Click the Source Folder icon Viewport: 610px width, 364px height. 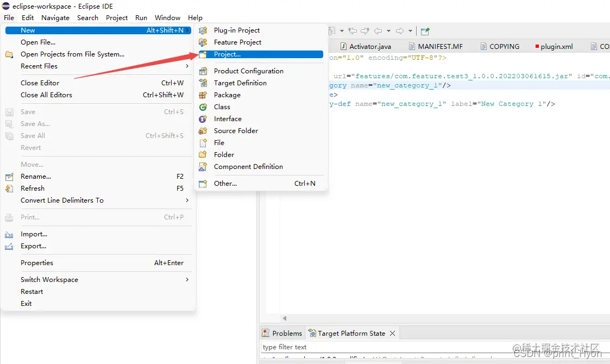pos(203,131)
